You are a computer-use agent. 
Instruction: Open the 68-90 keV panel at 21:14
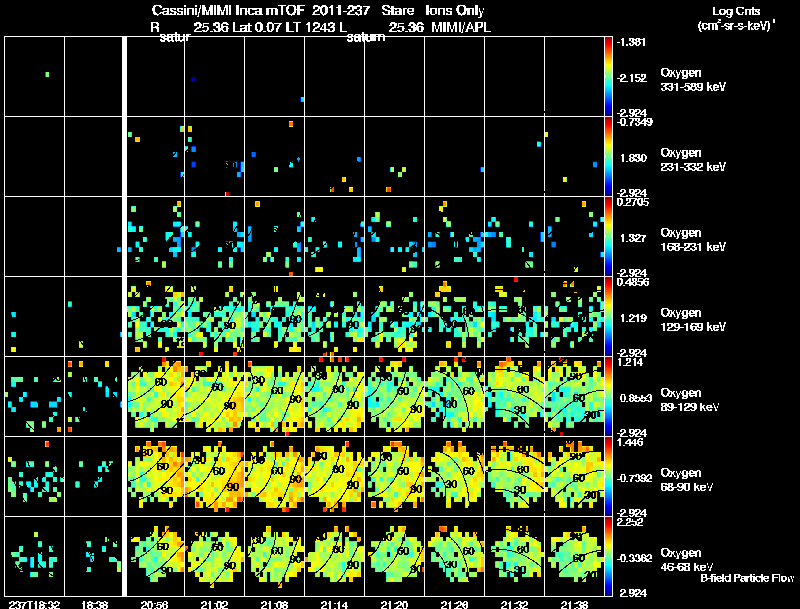(x=335, y=477)
